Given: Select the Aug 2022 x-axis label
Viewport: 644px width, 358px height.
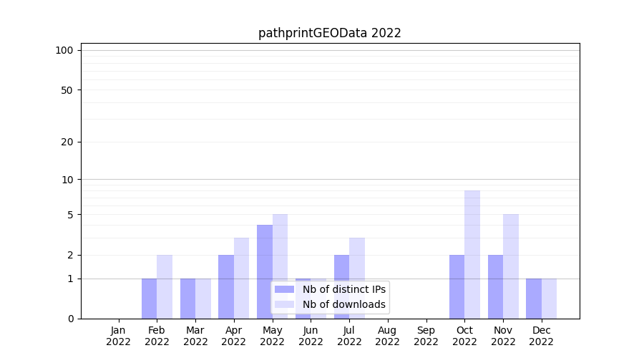Looking at the screenshot, I should tap(387, 336).
